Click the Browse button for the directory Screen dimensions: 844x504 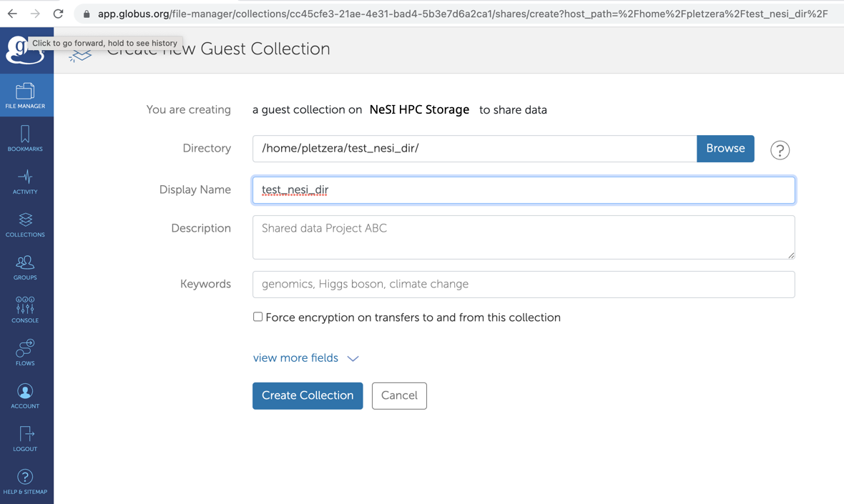click(x=725, y=149)
